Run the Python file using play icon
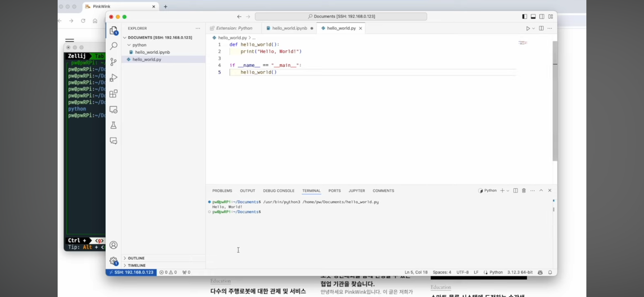This screenshot has height=297, width=644. (528, 28)
